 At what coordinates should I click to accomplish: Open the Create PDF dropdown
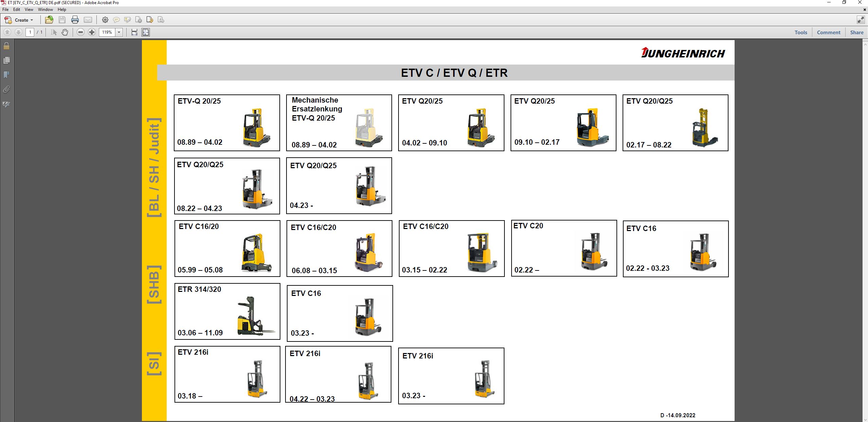[x=19, y=20]
